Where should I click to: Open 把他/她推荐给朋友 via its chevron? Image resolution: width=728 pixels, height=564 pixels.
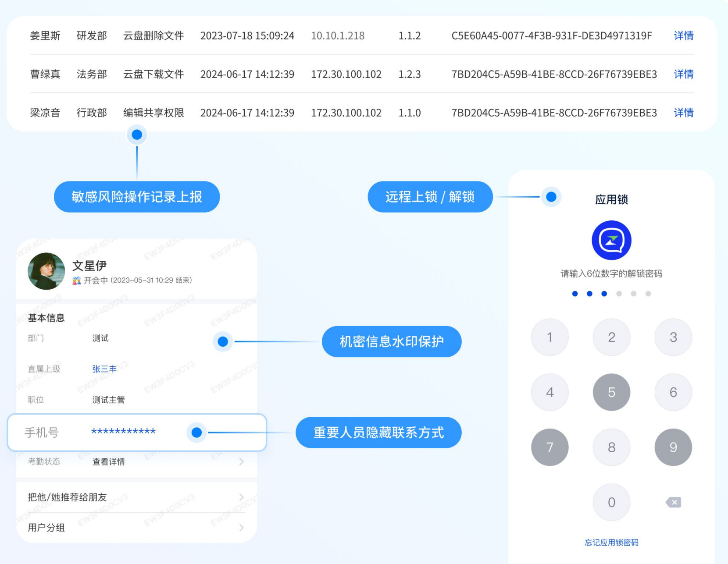tap(241, 497)
